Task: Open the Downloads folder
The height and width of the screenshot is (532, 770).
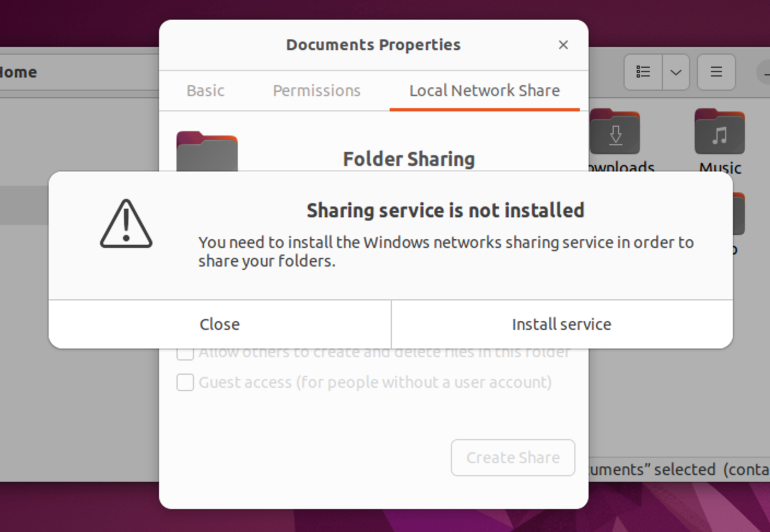Action: coord(616,133)
